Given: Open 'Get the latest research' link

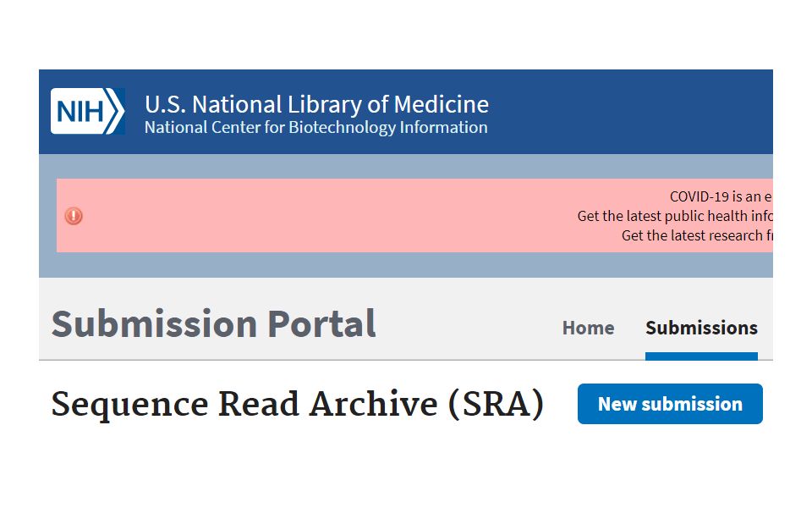Looking at the screenshot, I should coord(696,236).
